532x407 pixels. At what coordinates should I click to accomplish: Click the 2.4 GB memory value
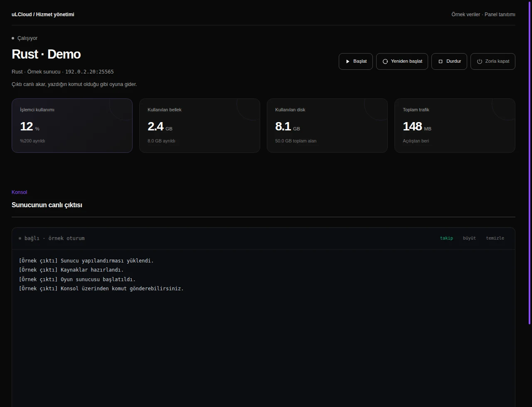pyautogui.click(x=160, y=126)
